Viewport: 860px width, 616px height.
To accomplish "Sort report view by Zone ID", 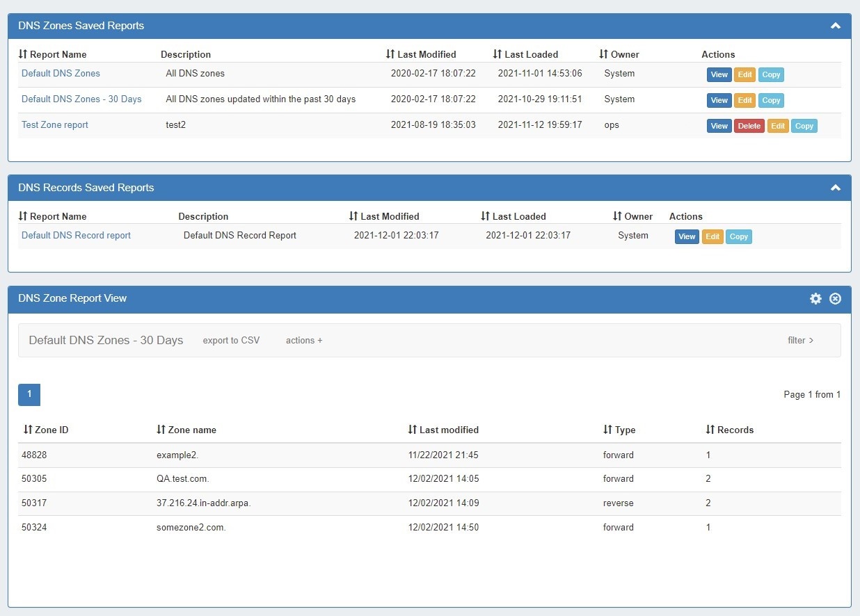I will pos(46,430).
